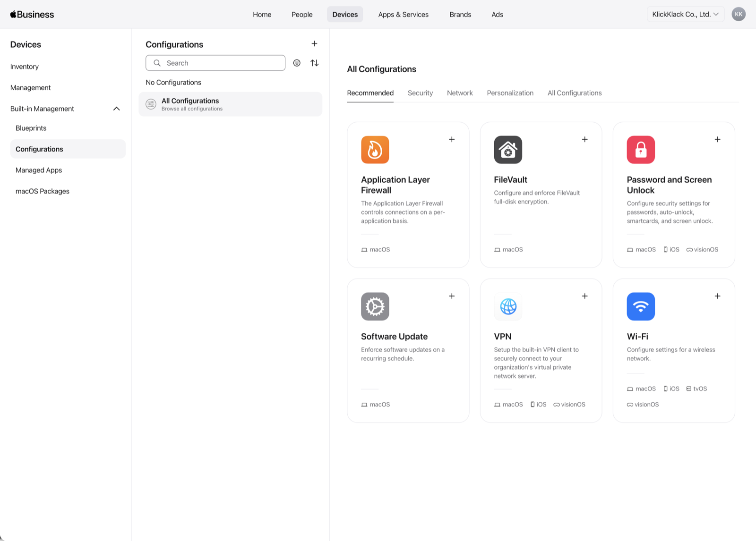Click the Apple Business logo
756x541 pixels.
pyautogui.click(x=32, y=14)
